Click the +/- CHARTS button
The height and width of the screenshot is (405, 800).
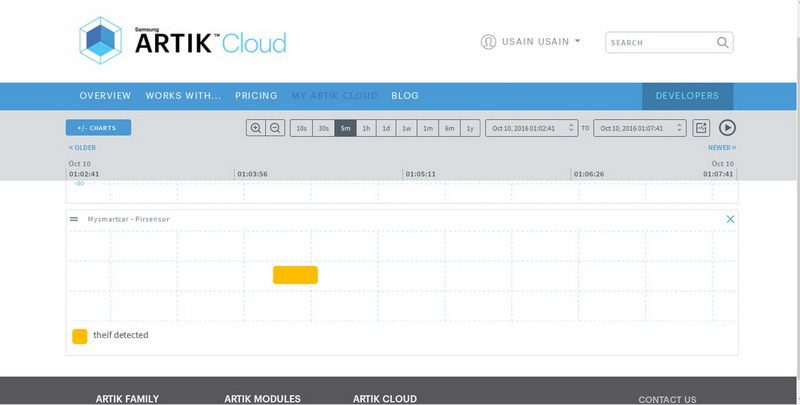pos(98,128)
